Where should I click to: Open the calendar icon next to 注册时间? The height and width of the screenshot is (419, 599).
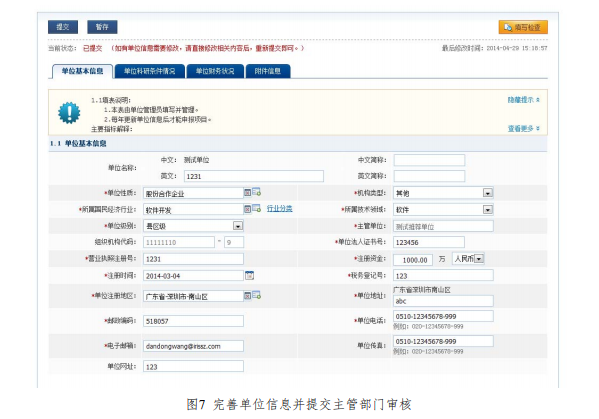[x=249, y=275]
